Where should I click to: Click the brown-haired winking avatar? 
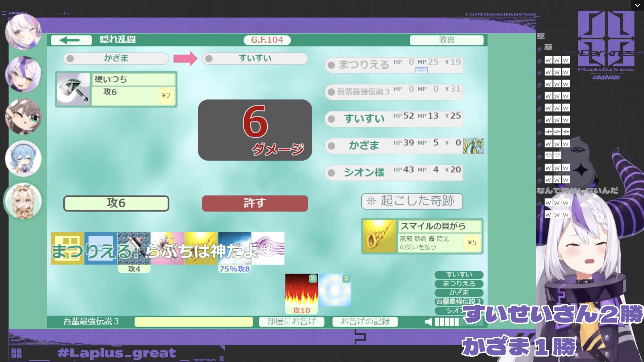23,116
